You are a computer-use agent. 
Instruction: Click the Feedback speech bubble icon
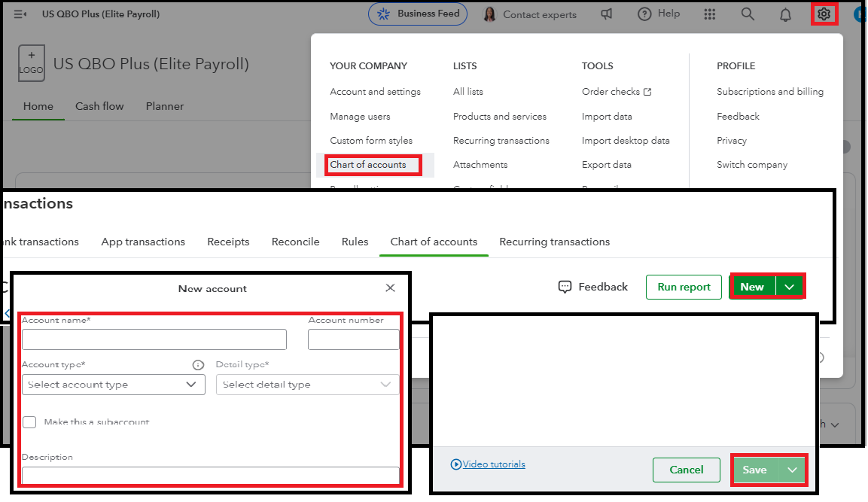point(565,287)
